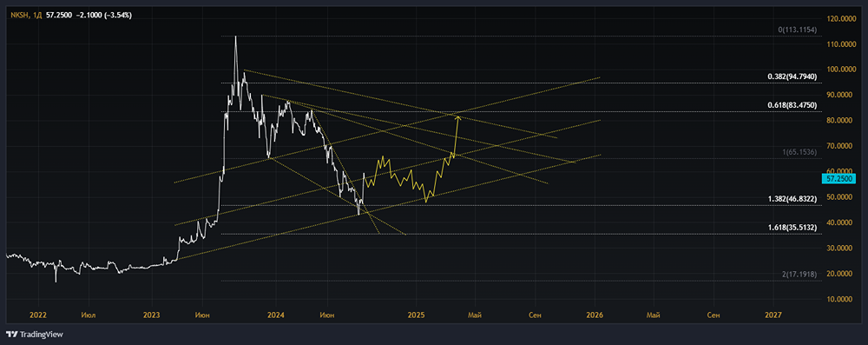868x345 pixels.
Task: Click Fibonacci label 0.382(94.7940)
Action: [792, 77]
